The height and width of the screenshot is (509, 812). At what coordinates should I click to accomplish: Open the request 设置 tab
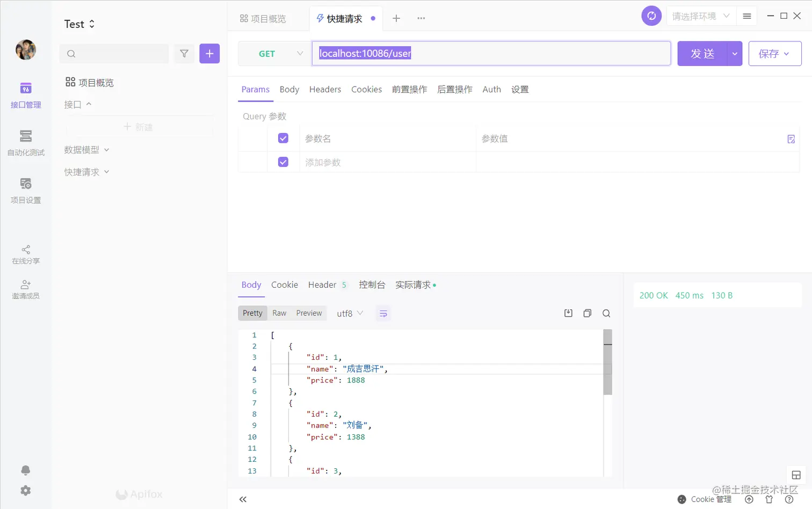520,89
